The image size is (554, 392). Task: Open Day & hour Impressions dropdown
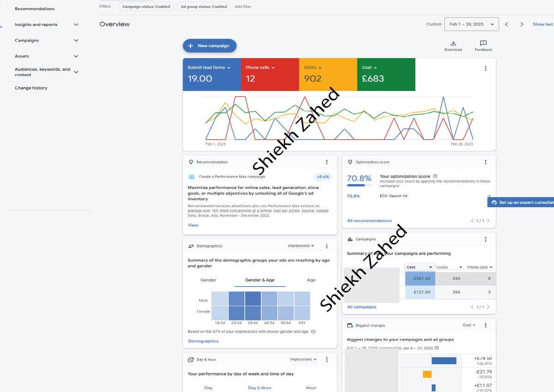(x=304, y=360)
